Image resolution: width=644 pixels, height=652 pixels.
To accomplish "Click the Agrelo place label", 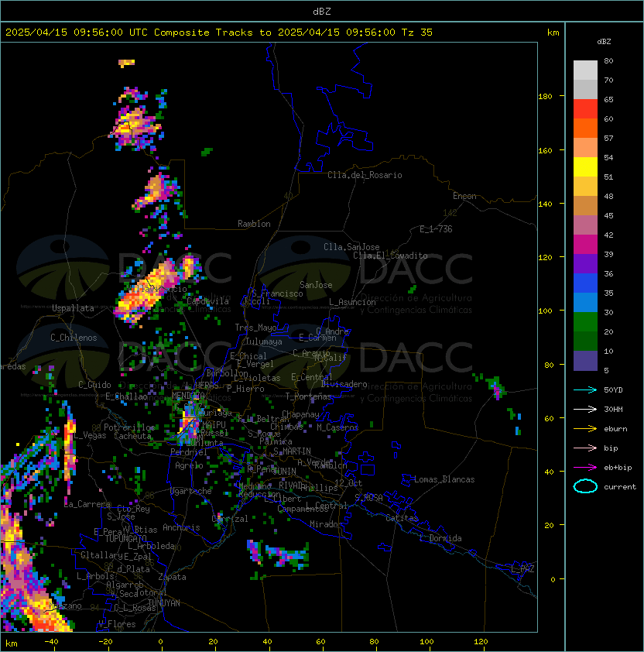I will click(x=189, y=465).
